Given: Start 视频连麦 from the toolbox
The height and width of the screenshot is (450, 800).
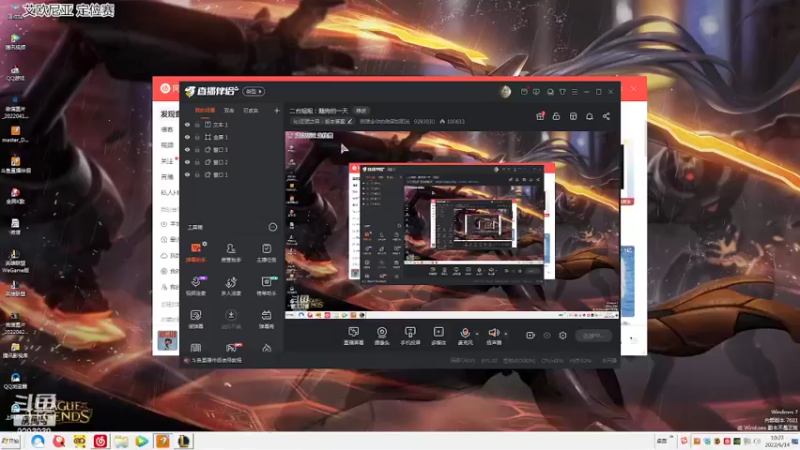Looking at the screenshot, I should click(x=196, y=286).
